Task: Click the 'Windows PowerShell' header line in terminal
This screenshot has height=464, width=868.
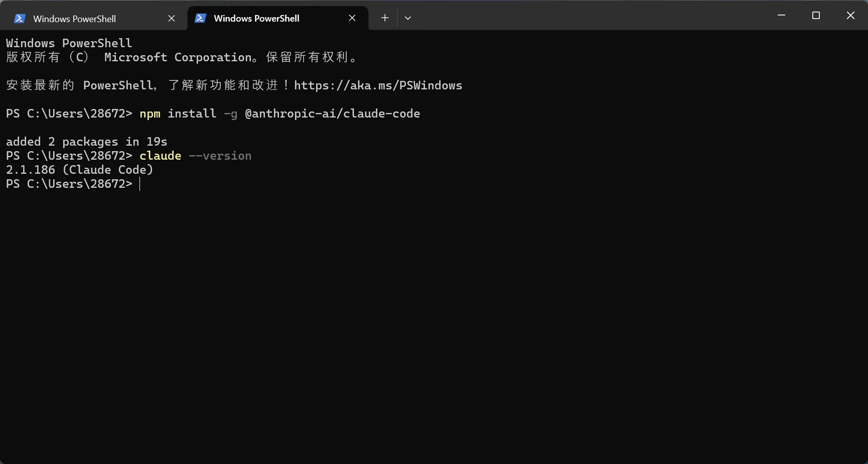Action: [x=69, y=43]
